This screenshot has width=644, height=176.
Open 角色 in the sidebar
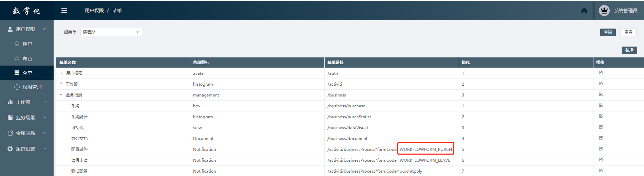(x=27, y=58)
